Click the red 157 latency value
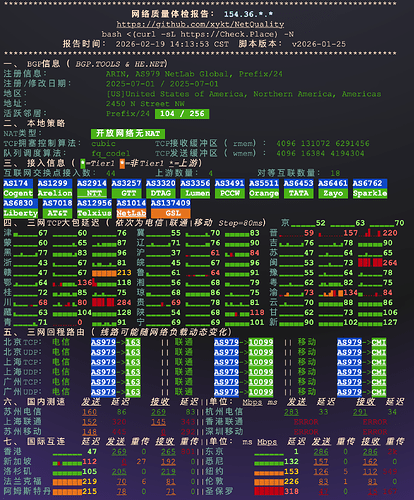 pos(351,233)
